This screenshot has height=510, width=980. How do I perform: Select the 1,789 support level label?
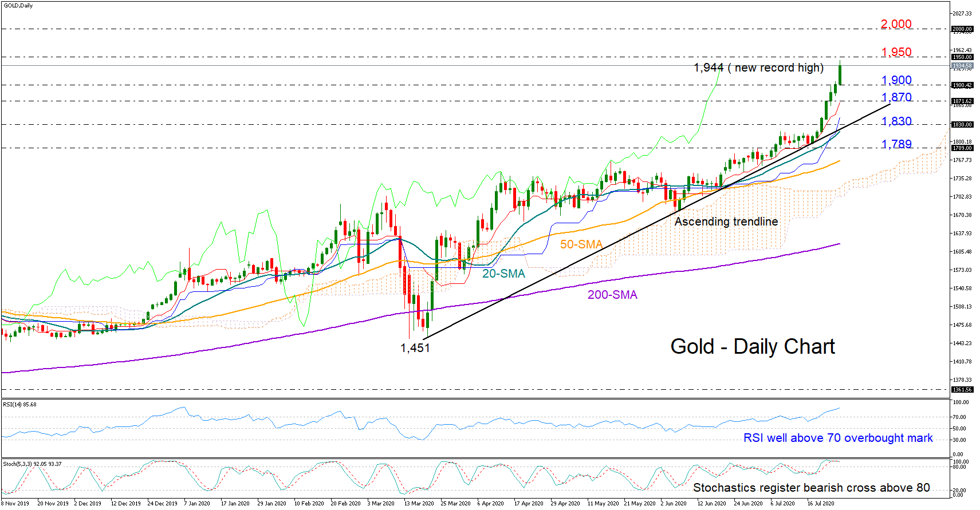[896, 144]
